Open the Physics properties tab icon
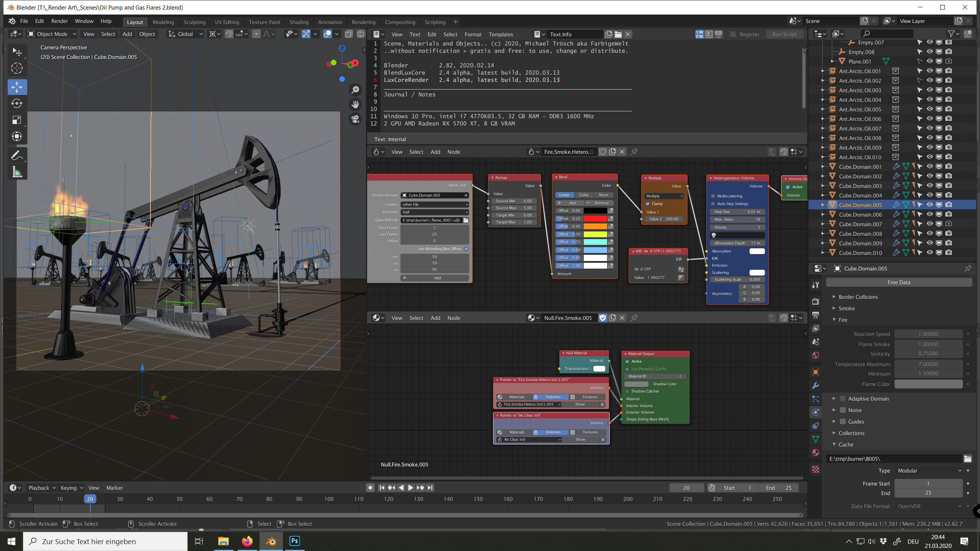The image size is (980, 551). point(816,412)
